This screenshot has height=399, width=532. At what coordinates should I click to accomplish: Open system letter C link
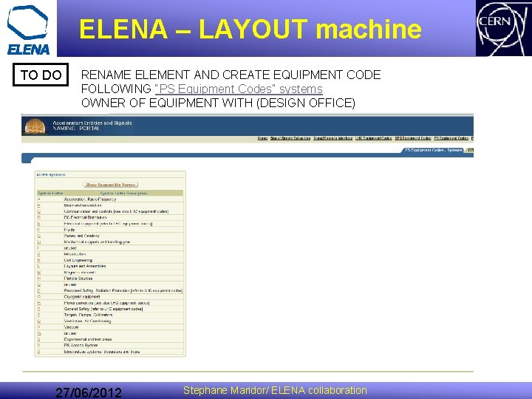tap(38, 211)
